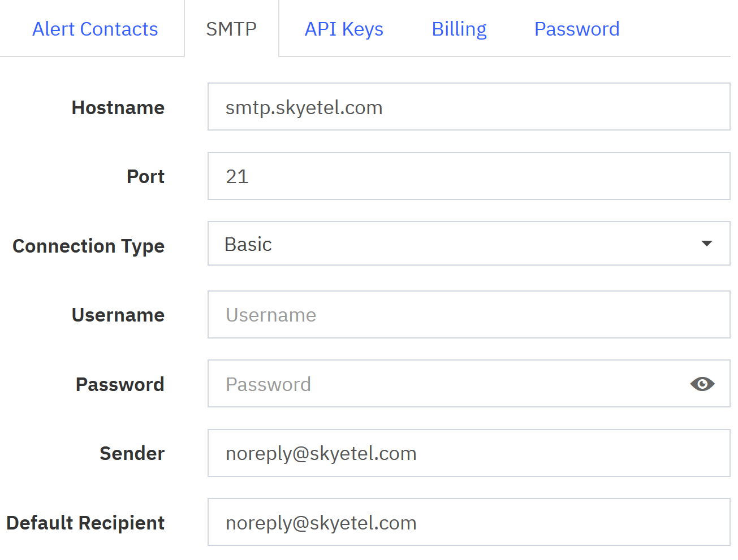This screenshot has height=560, width=738.
Task: Click the Hostname field showing smtp.skyetel.com
Action: [469, 107]
